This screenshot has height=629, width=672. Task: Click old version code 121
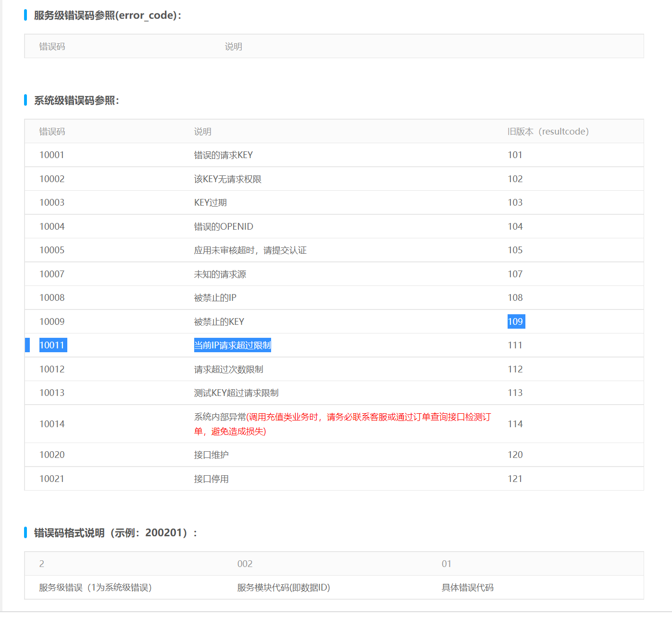tap(515, 479)
